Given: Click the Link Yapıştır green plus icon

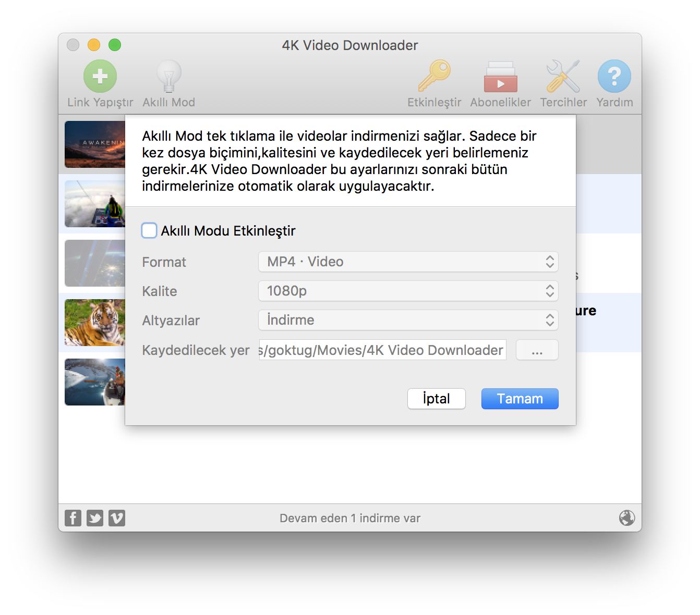Looking at the screenshot, I should tap(100, 77).
